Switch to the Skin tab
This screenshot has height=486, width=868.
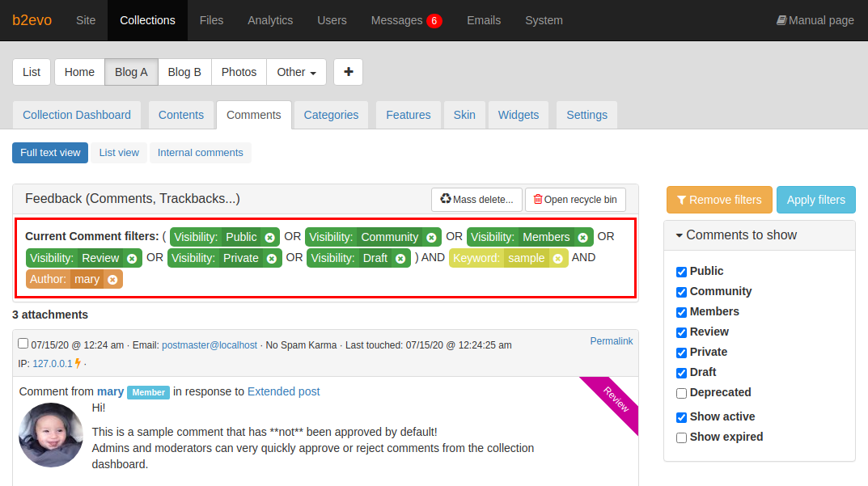point(464,115)
